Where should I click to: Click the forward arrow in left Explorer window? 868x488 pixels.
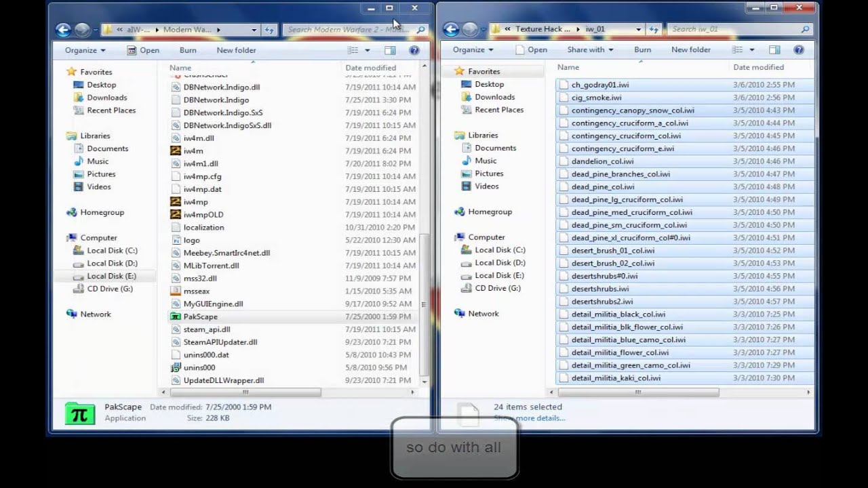coord(82,30)
